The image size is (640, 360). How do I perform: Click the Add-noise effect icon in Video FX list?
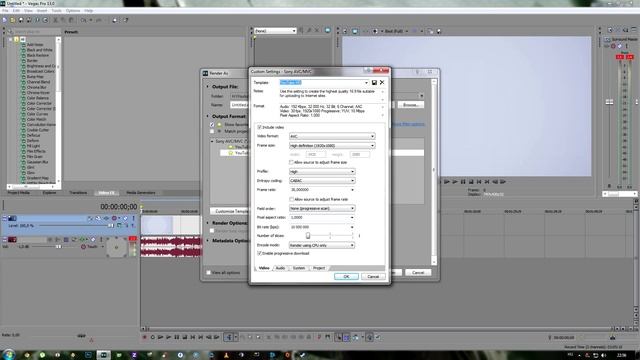point(23,44)
